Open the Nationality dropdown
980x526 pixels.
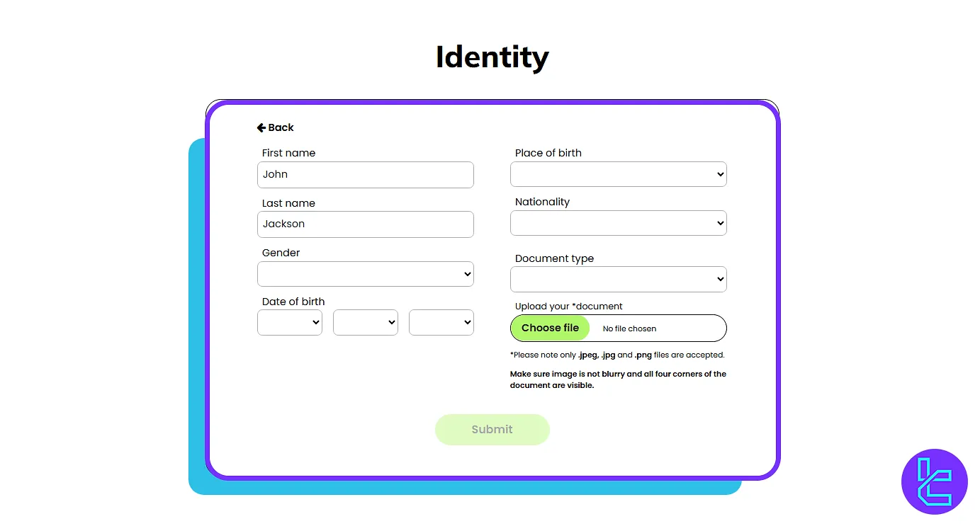point(618,223)
